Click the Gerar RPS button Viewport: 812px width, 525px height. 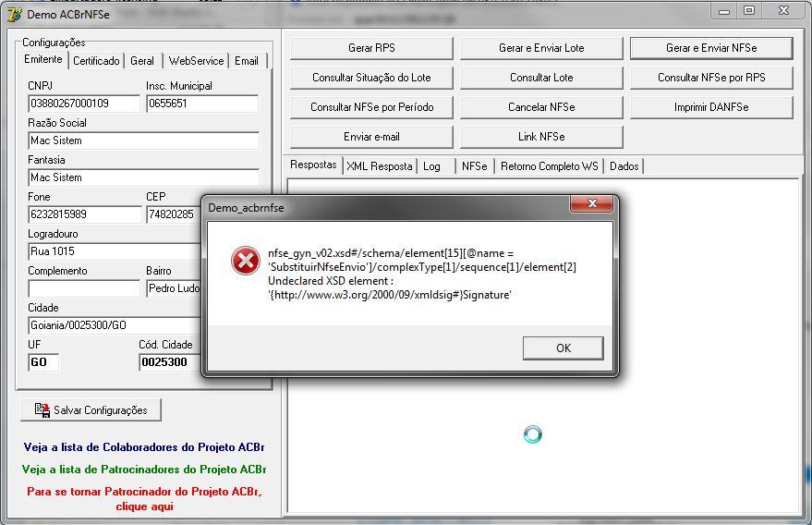pos(371,48)
